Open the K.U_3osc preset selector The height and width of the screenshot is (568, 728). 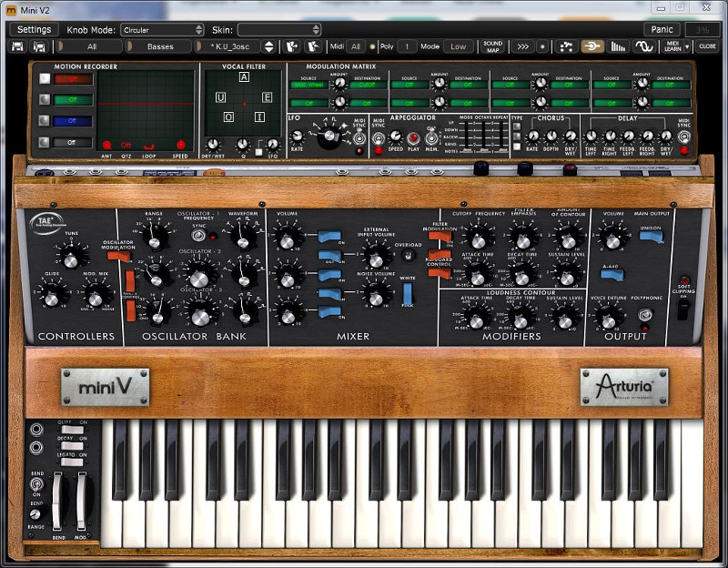pyautogui.click(x=228, y=46)
